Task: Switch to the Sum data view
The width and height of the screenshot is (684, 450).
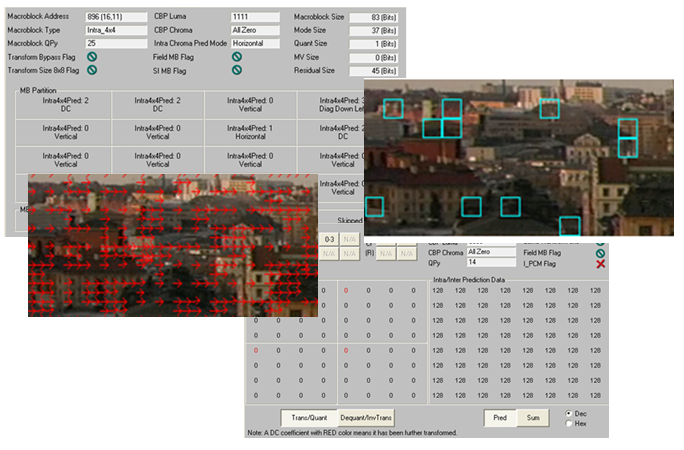Action: click(531, 417)
